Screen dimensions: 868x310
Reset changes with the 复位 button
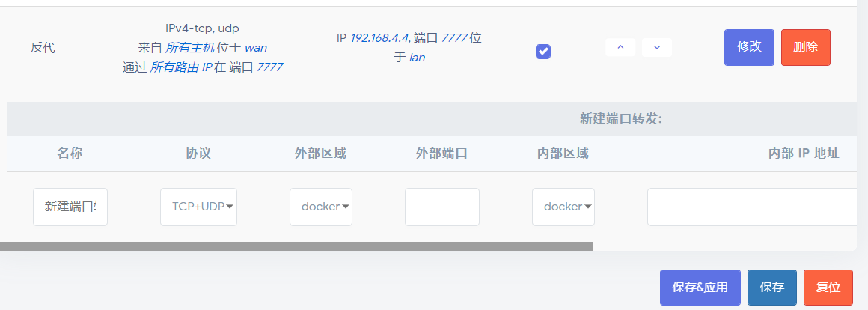[x=828, y=288]
